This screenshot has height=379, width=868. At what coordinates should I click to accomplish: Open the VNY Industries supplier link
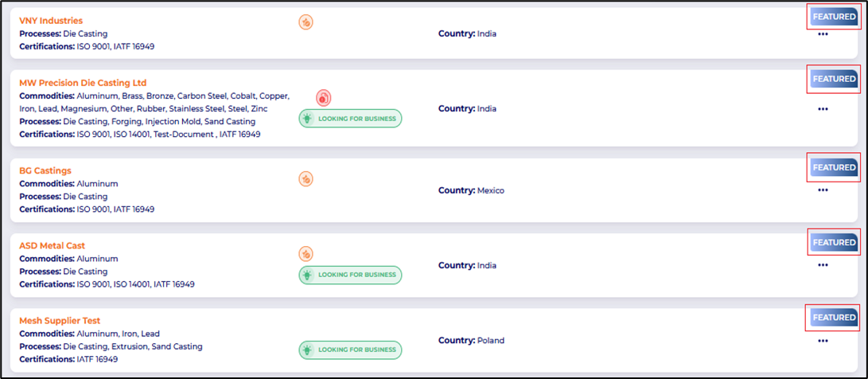[51, 21]
